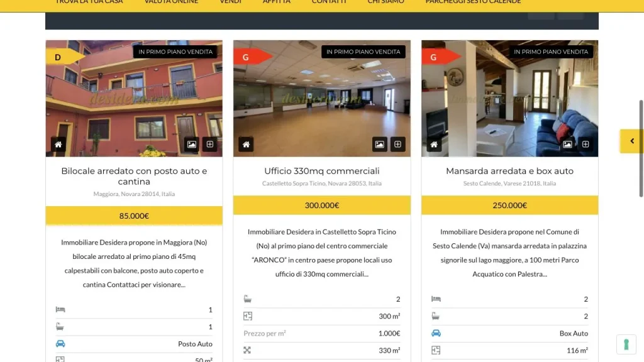The height and width of the screenshot is (362, 644).
Task: Click bed icon in Bilocale details
Action: point(60,309)
